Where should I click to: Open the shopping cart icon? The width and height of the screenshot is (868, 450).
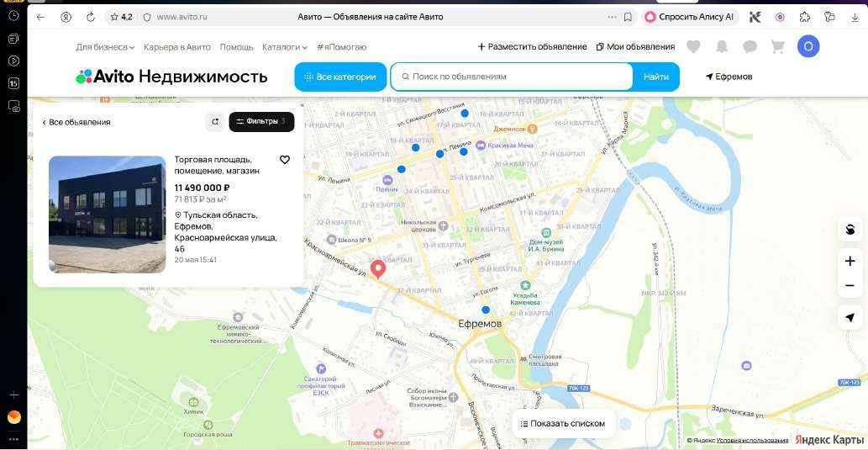click(778, 47)
